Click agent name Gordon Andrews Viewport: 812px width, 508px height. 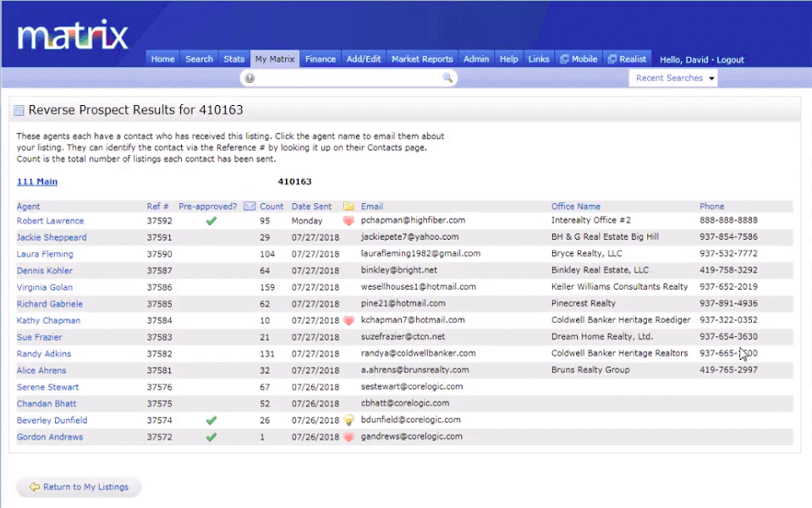(49, 437)
